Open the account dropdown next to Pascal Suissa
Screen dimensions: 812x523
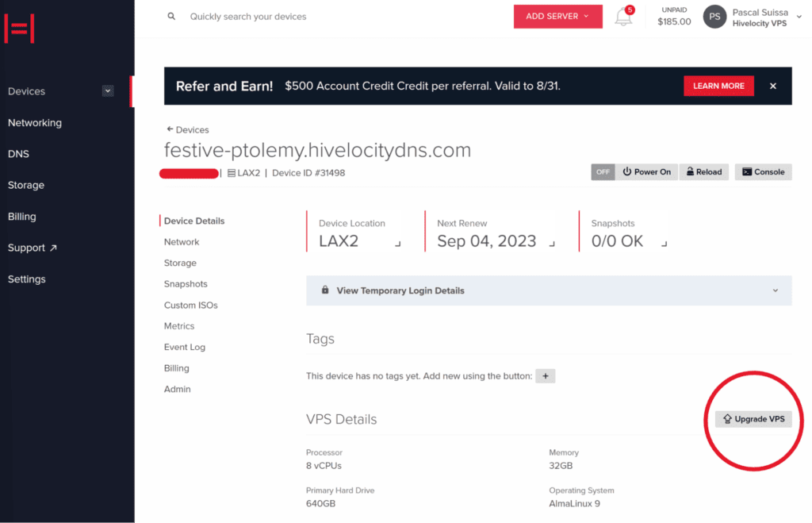(799, 16)
